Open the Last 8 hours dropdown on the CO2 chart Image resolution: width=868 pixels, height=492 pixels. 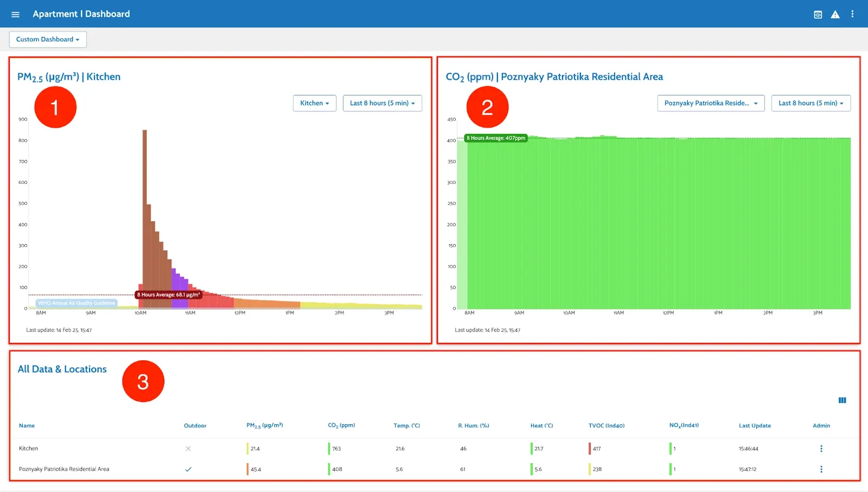pyautogui.click(x=811, y=103)
